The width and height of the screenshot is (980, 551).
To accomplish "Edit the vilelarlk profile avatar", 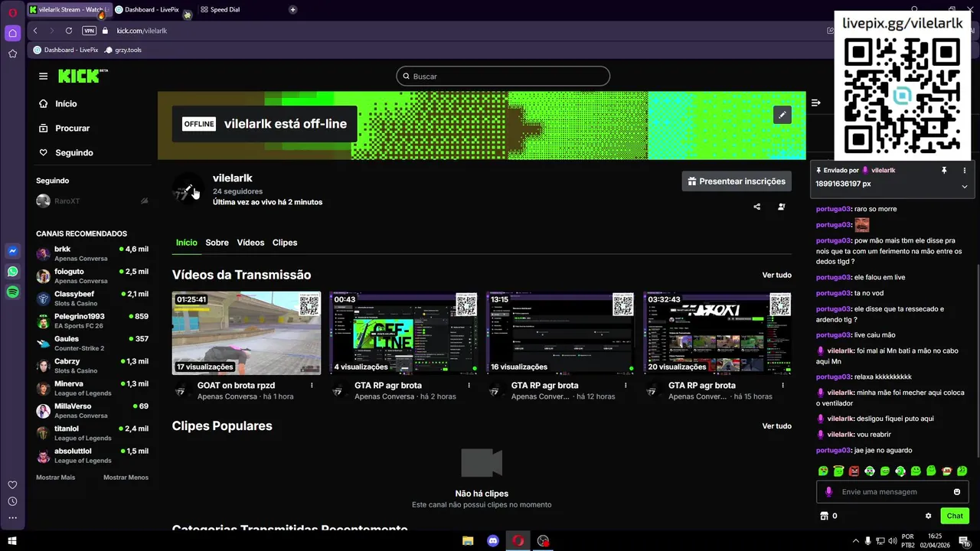I will 188,190.
